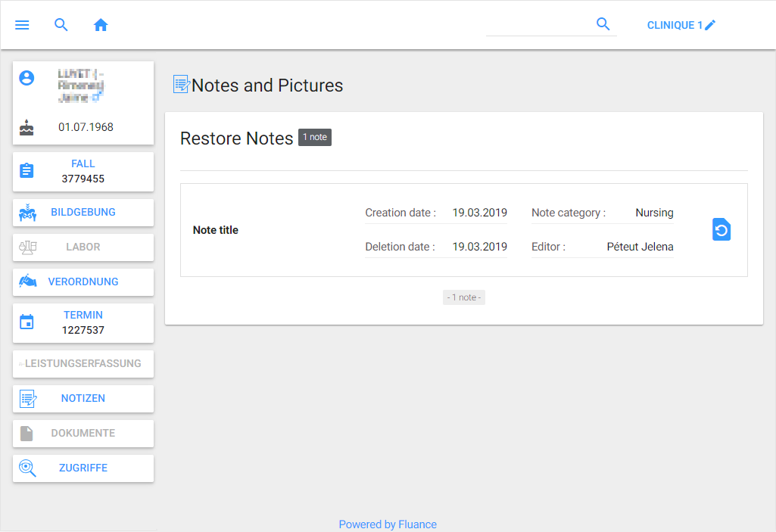Click the DOKUMENTE sidebar item
This screenshot has width=776, height=532.
(83, 434)
